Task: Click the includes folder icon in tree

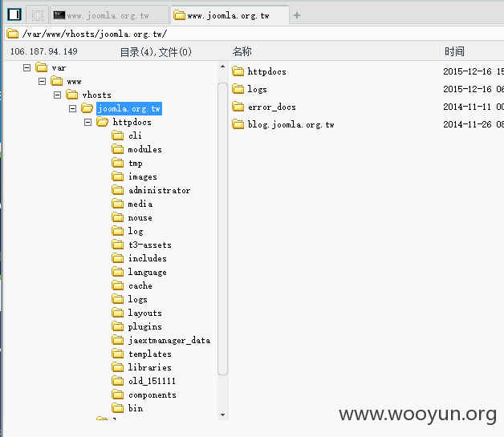Action: pos(118,258)
